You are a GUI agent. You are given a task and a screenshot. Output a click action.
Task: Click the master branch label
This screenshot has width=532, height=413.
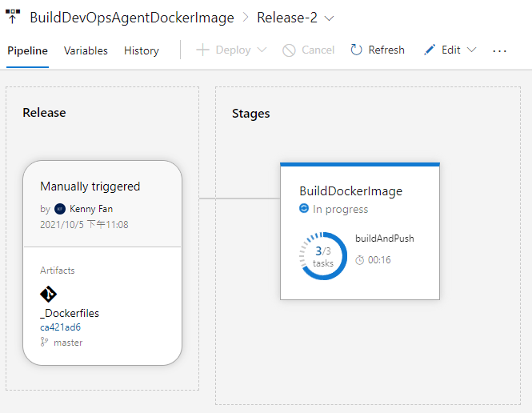[68, 343]
